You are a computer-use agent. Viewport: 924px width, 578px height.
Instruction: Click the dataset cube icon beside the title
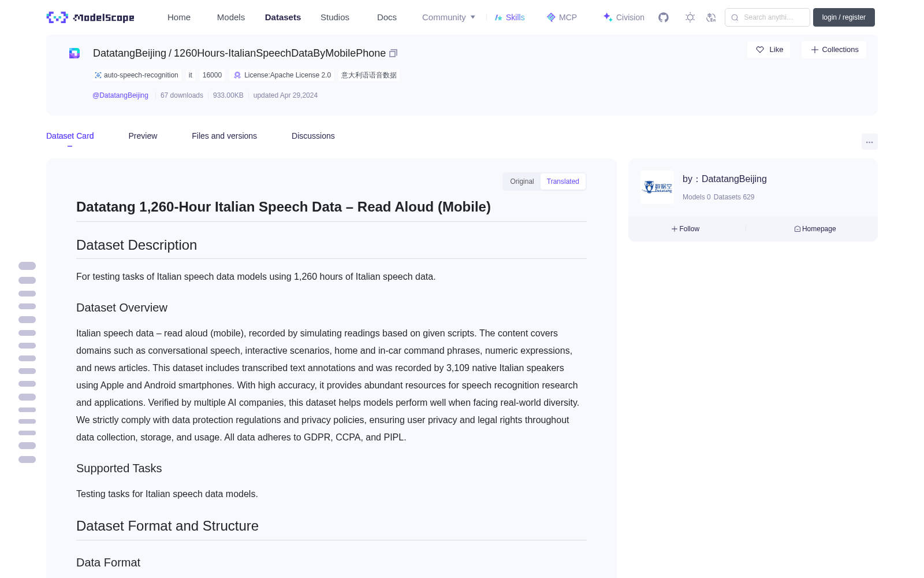74,53
